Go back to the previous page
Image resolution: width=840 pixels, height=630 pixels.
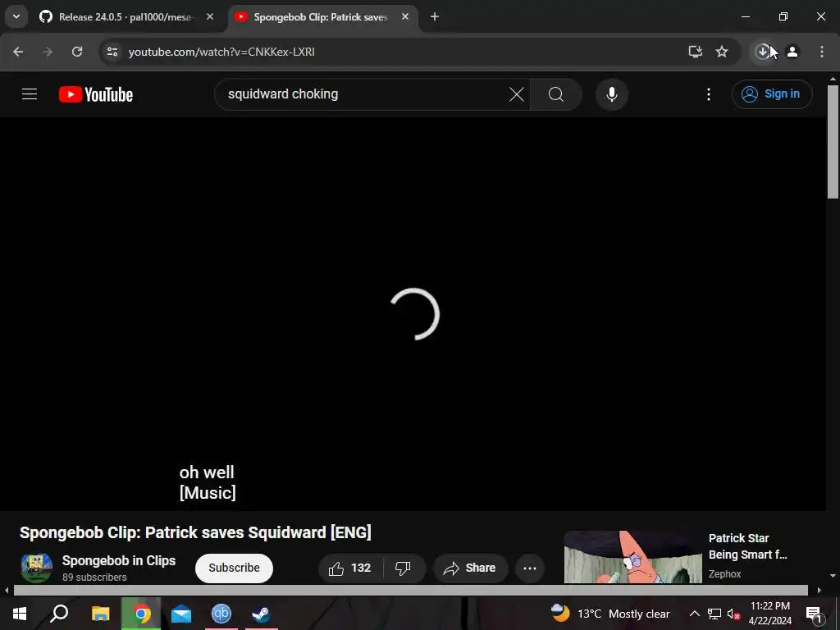[x=18, y=52]
